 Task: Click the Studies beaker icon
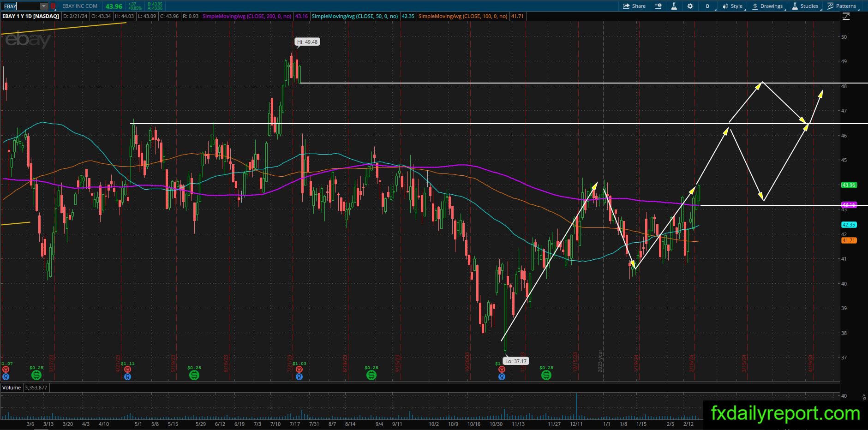tap(795, 6)
